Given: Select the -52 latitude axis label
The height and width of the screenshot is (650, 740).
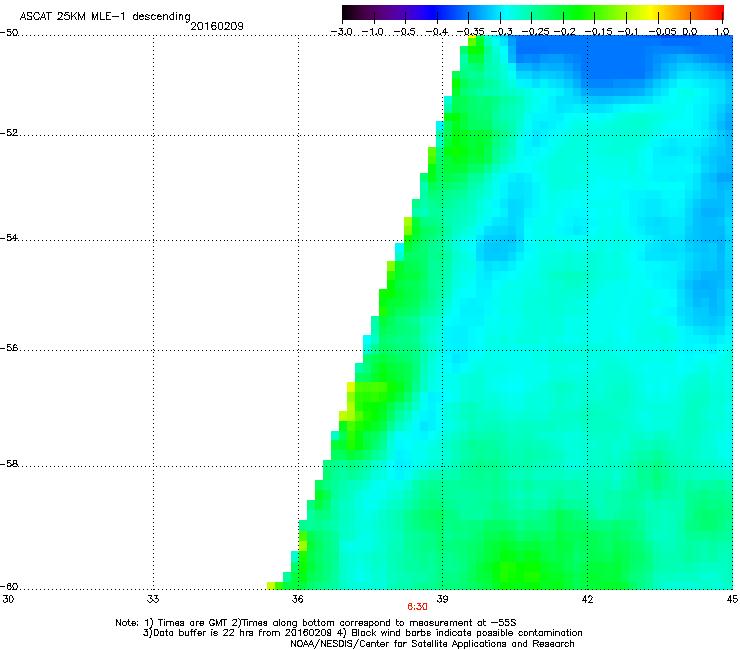Looking at the screenshot, I should [9, 133].
